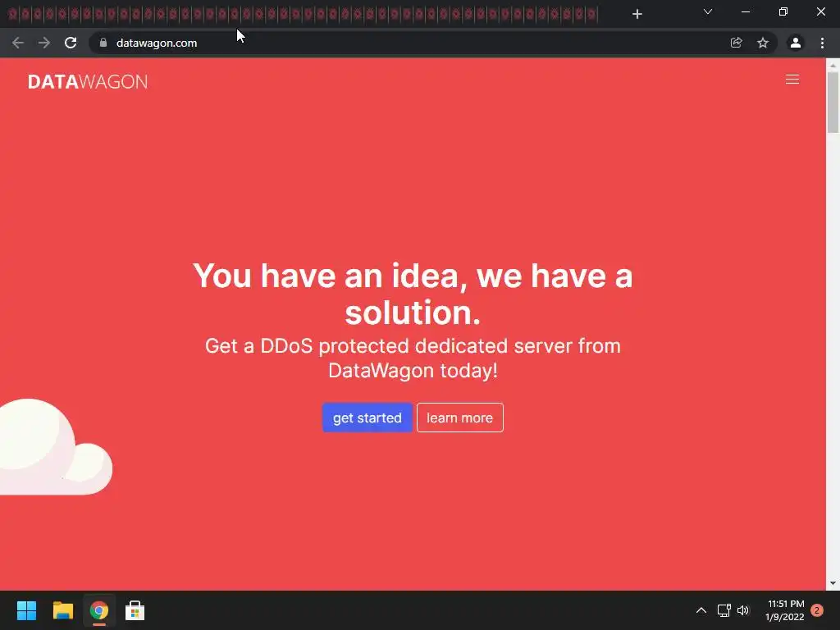Switch to the first browser tab
This screenshot has width=840, height=630.
(x=13, y=15)
